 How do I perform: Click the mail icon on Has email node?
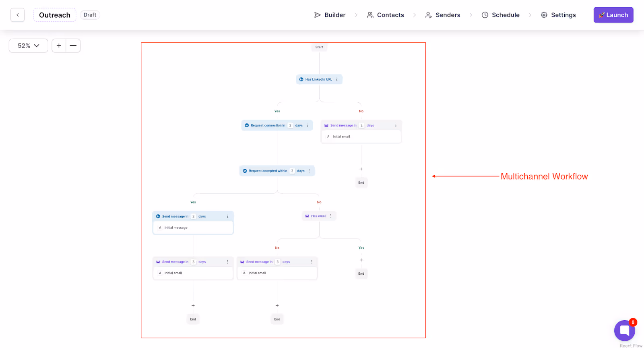[x=307, y=216]
